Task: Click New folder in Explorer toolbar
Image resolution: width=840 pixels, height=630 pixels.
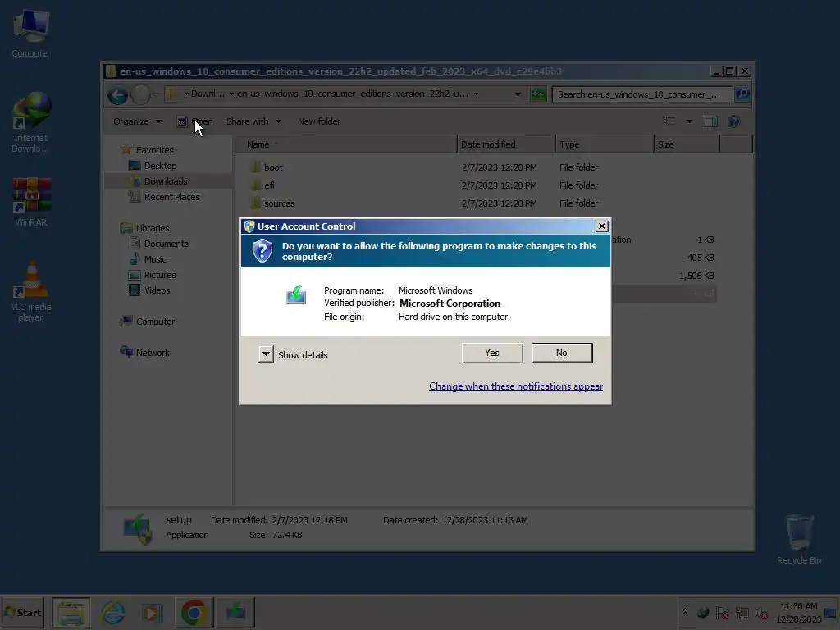Action: 319,121
